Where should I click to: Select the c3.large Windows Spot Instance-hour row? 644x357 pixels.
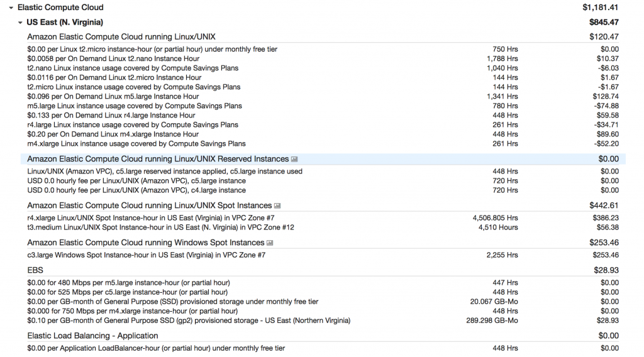coord(147,255)
